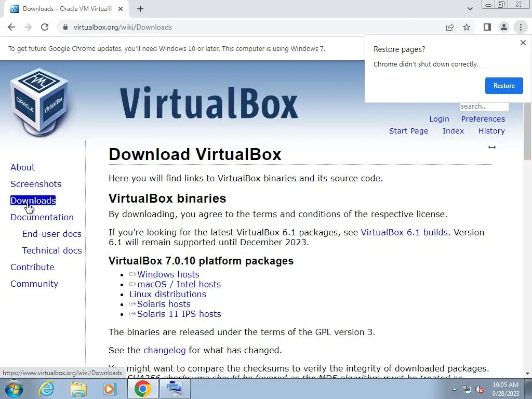532x399 pixels.
Task: Dismiss the Restore pages popup
Action: [523, 43]
